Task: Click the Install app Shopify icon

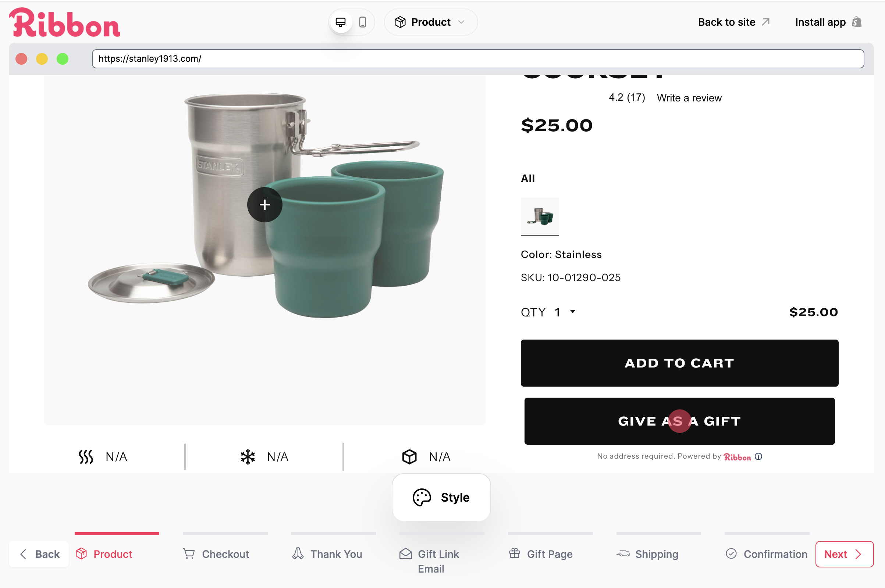Action: (856, 22)
